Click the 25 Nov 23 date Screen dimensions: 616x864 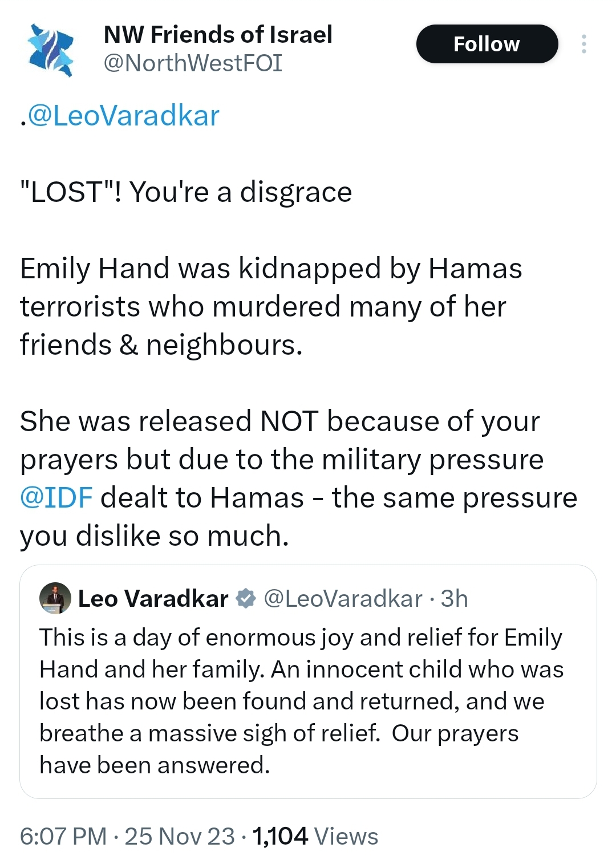[x=180, y=837]
